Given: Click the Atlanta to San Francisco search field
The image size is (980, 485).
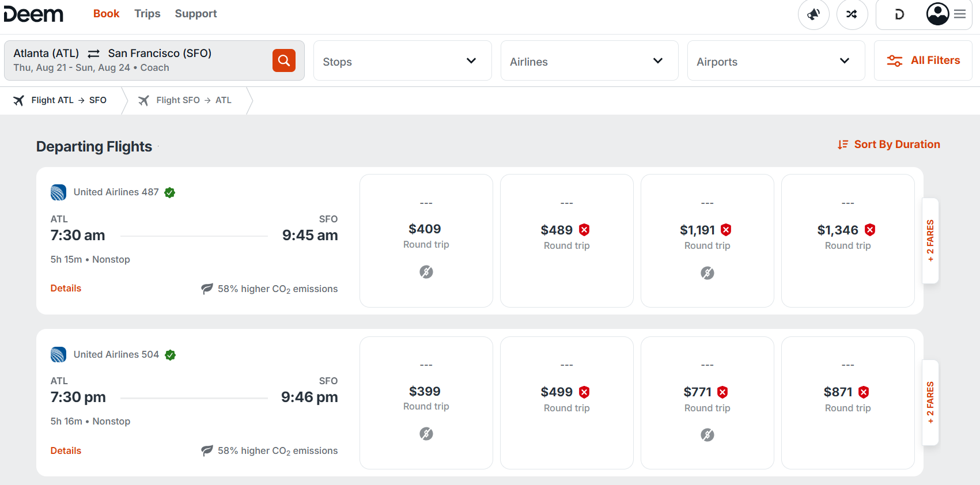Looking at the screenshot, I should pos(154,60).
